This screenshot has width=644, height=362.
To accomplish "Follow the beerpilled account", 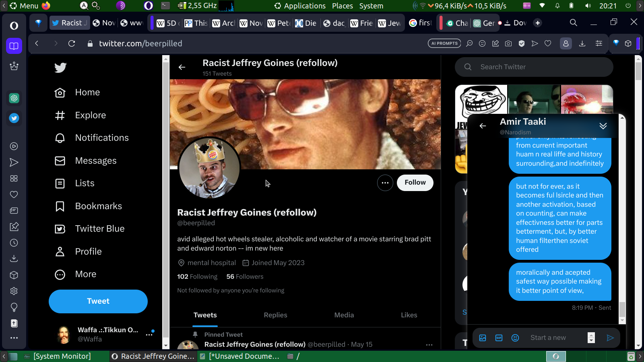I will coord(415,183).
